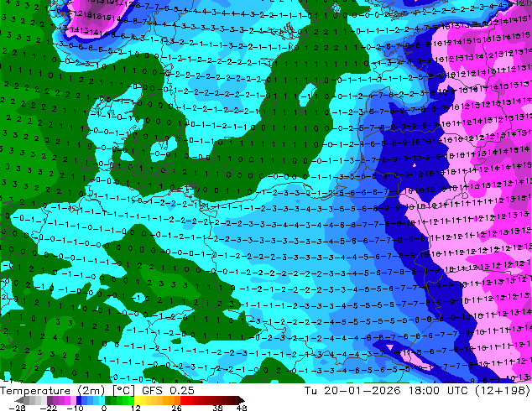Click the '48' label on the color scale
The height and width of the screenshot is (411, 532).
coord(242,408)
